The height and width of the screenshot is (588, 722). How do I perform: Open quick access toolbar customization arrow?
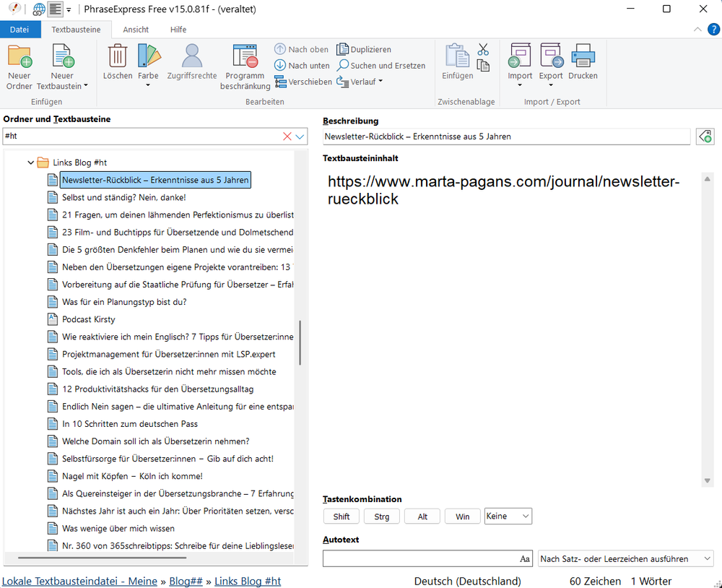(69, 9)
